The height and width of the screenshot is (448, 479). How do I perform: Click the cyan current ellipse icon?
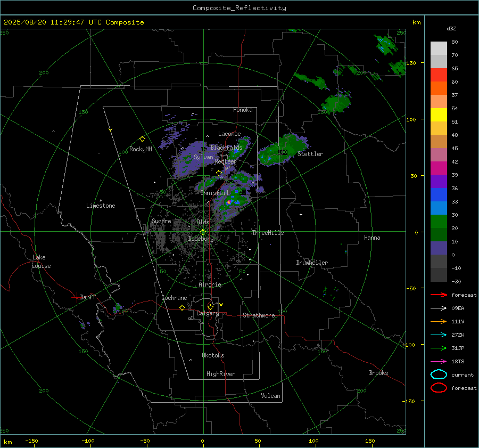pos(439,374)
